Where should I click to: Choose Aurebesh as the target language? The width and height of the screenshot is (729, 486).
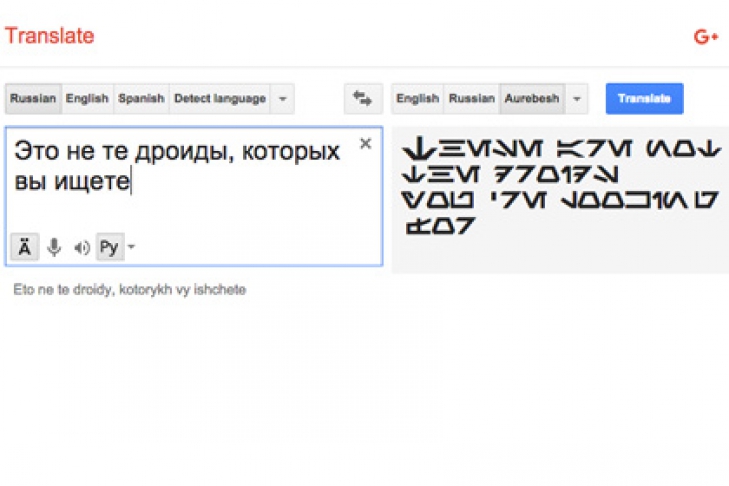tap(531, 98)
